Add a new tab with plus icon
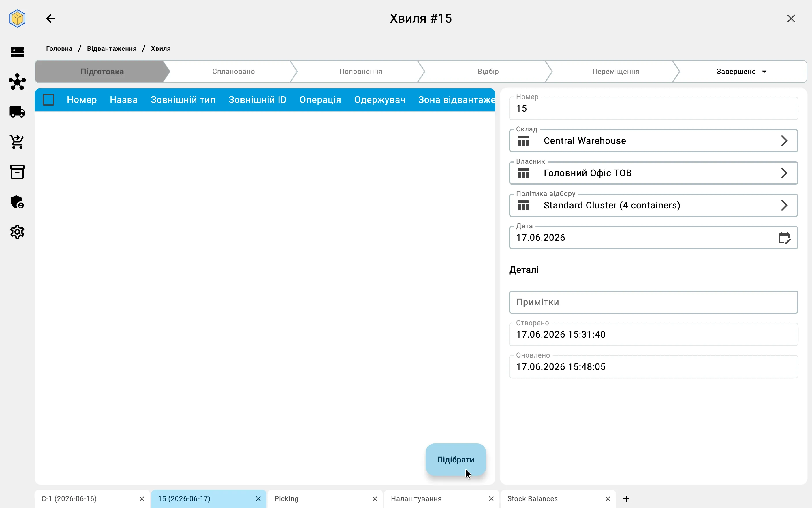The width and height of the screenshot is (812, 508). 626,499
